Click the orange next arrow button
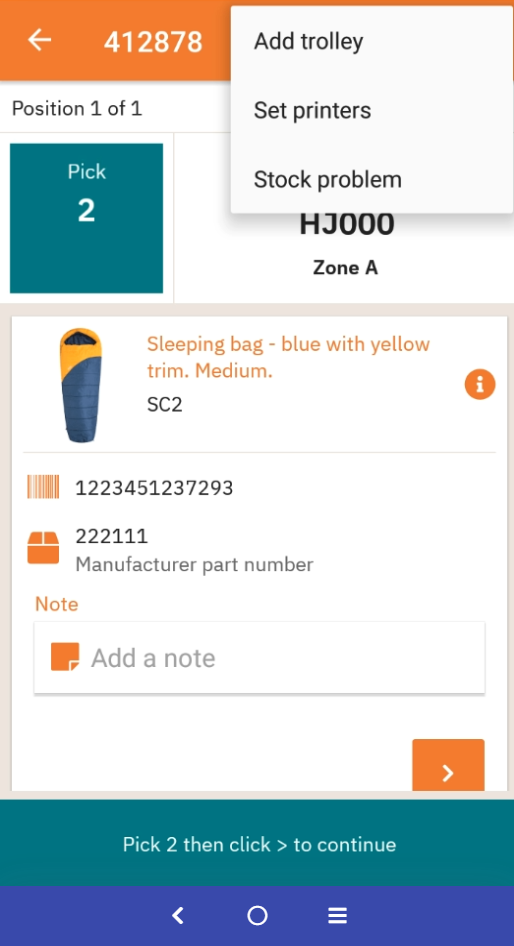The height and width of the screenshot is (946, 514). 448,765
